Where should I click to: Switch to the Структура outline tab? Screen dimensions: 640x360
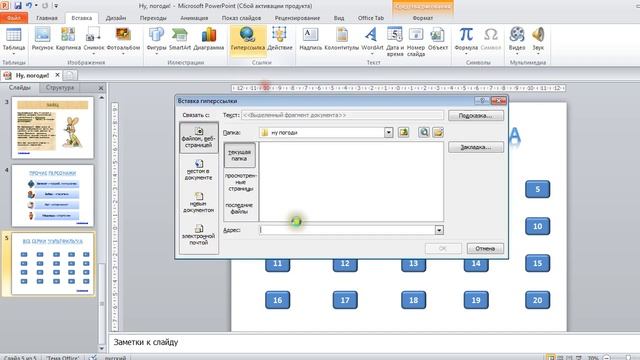[60, 87]
